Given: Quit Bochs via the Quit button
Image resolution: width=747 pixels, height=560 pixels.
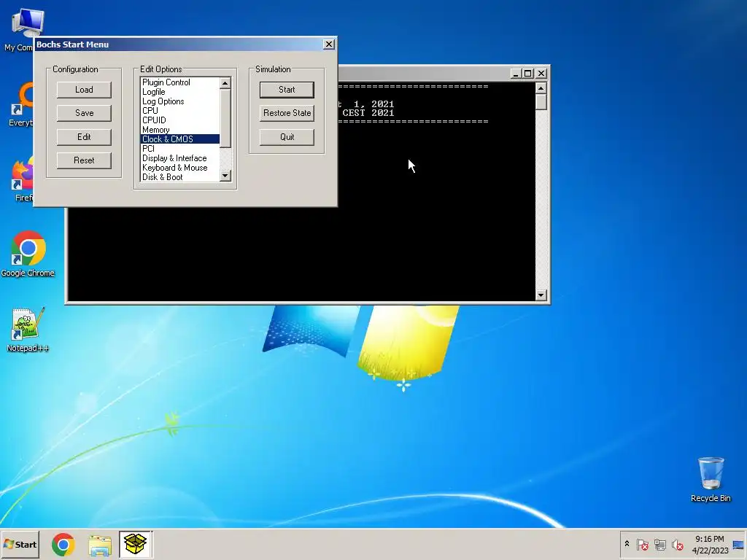Looking at the screenshot, I should pos(287,136).
